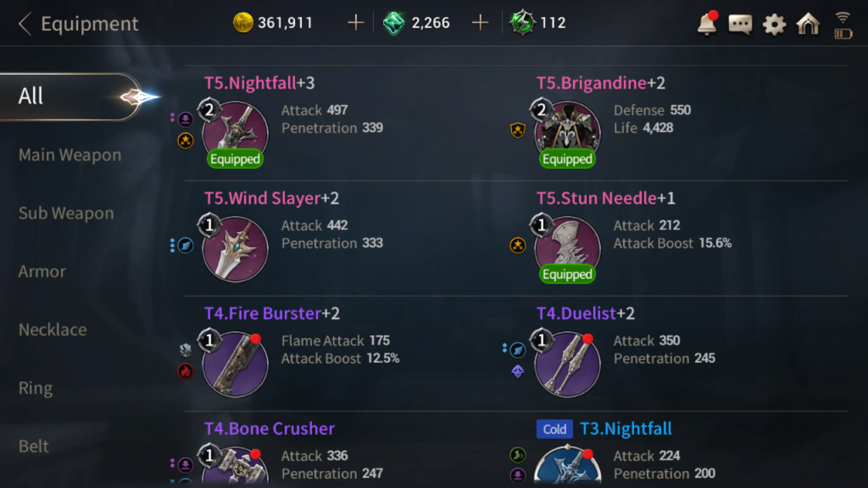Click the green gem currency icon
The width and height of the screenshot is (868, 488).
pos(393,23)
